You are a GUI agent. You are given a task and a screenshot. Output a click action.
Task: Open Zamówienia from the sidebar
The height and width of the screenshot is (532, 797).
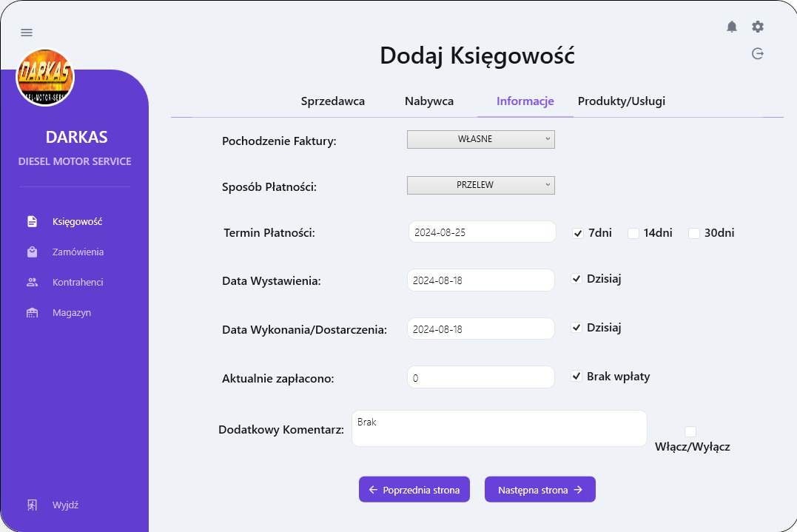point(78,252)
